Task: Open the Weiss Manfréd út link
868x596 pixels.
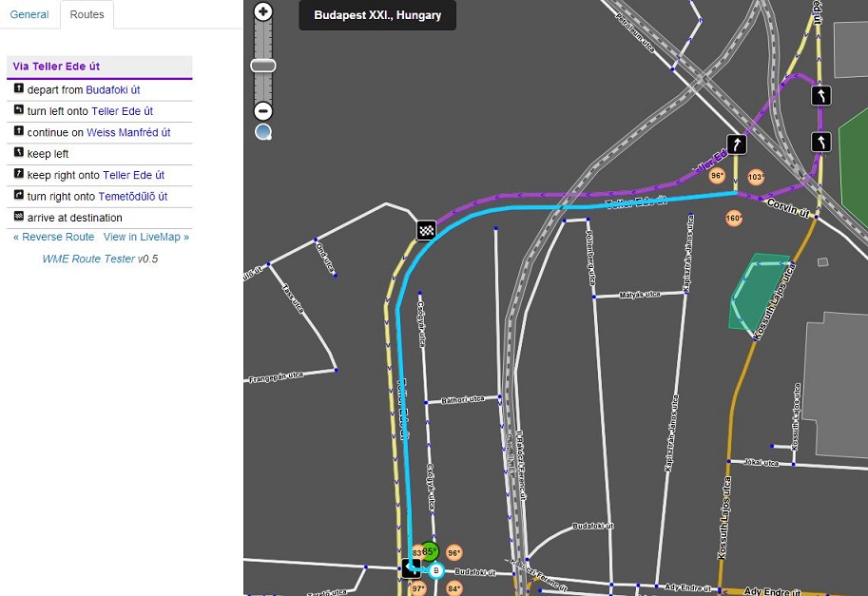Action: (128, 132)
